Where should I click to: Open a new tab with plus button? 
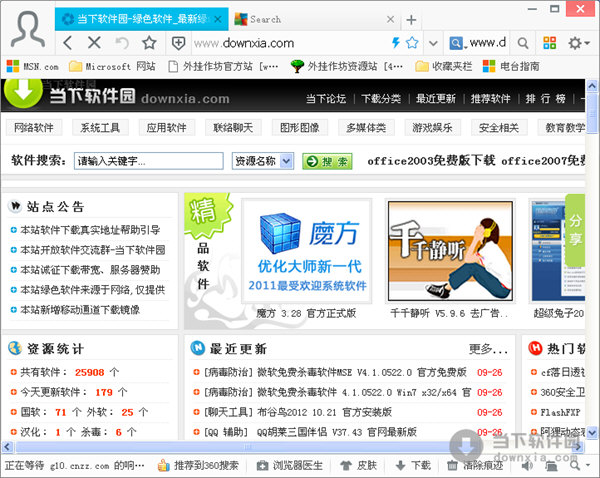click(411, 20)
